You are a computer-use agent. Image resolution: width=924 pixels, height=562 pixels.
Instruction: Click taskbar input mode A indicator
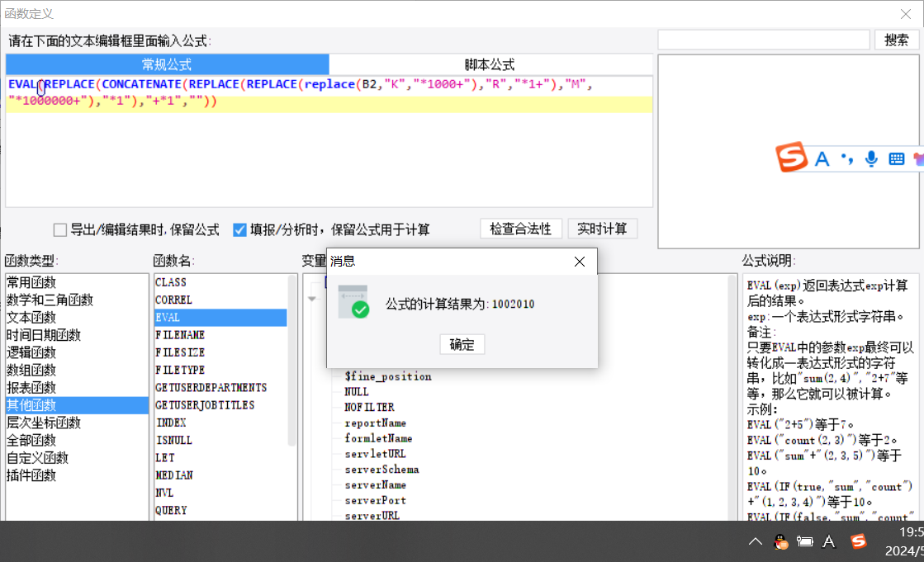(828, 541)
